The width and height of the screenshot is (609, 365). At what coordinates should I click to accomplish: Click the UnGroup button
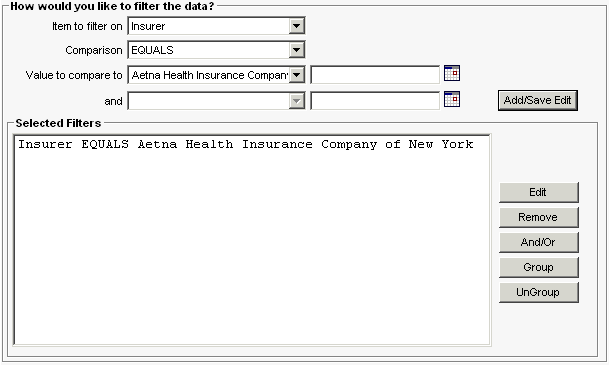(x=538, y=292)
